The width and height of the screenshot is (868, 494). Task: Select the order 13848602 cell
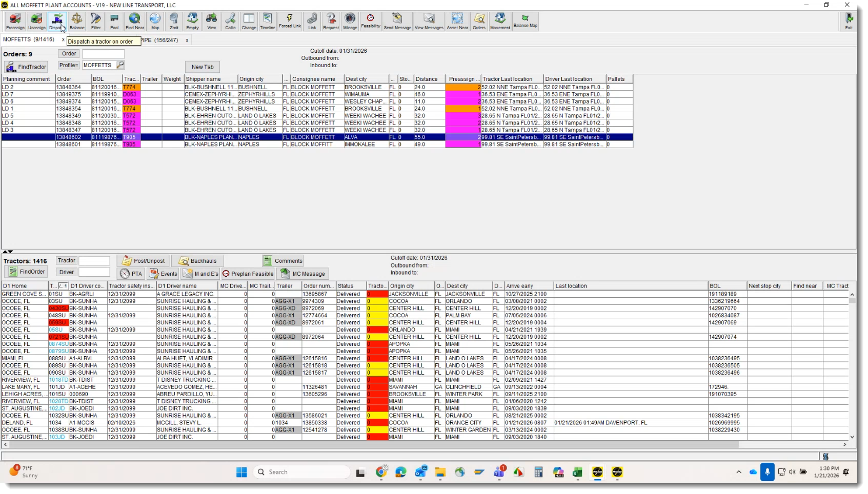click(x=73, y=137)
